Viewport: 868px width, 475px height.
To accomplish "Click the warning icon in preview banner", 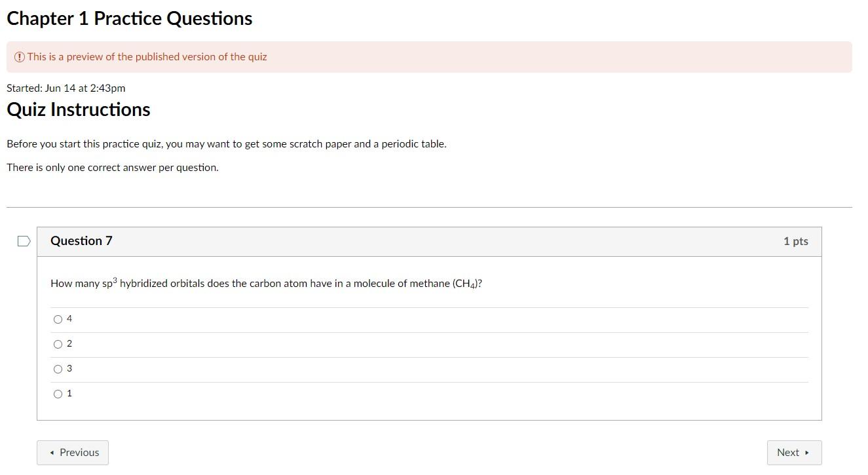I will click(x=18, y=57).
